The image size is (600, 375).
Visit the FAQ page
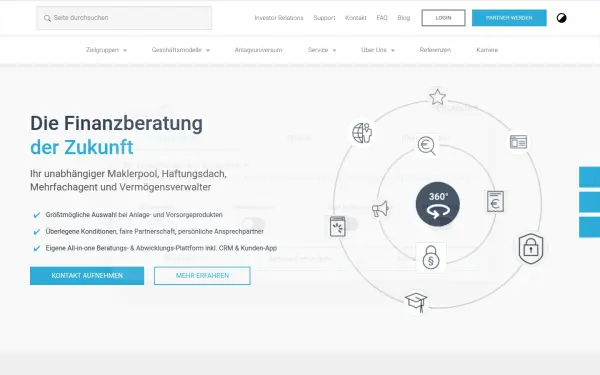click(382, 18)
